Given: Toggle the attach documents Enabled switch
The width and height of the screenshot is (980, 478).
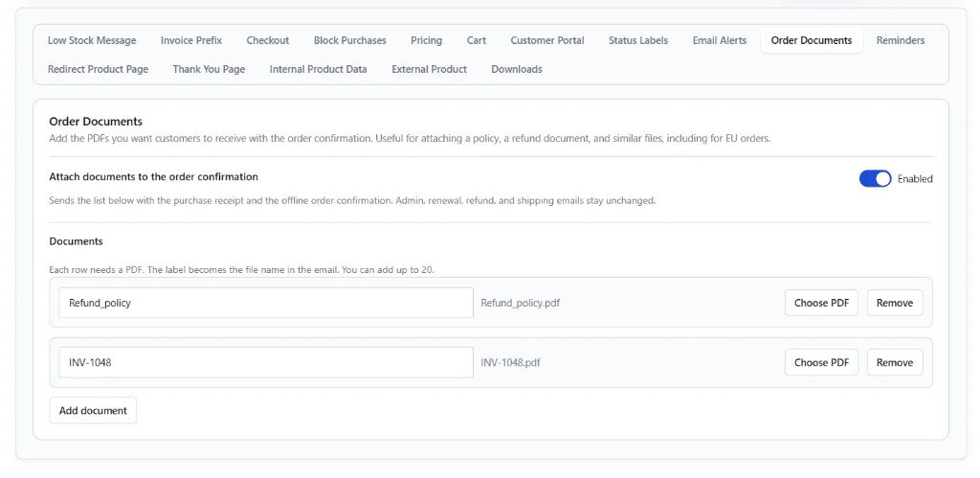Looking at the screenshot, I should click(x=875, y=179).
